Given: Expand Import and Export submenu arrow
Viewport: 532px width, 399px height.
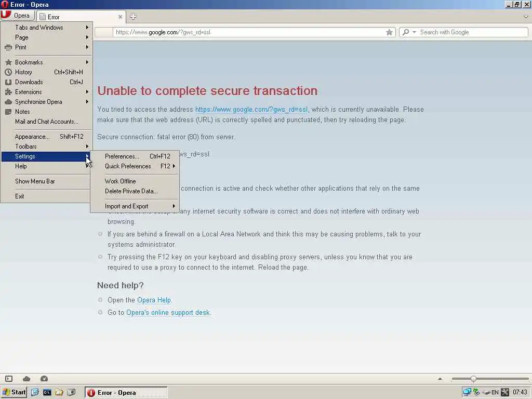Looking at the screenshot, I should pos(174,206).
